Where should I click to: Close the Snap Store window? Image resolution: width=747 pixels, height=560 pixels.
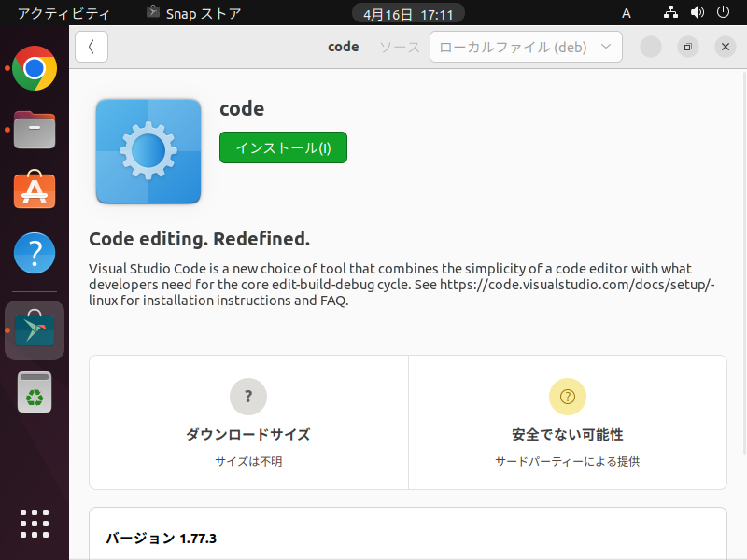726,47
